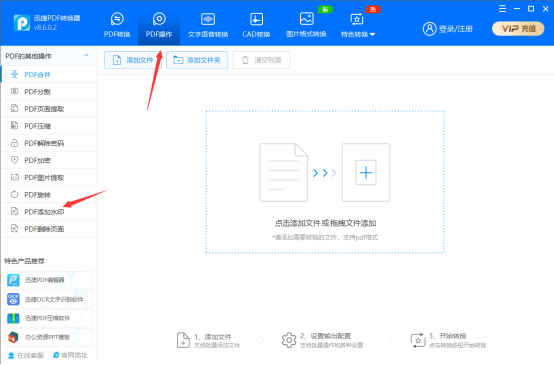
Task: Click 迅捷PDF编辑器 app icon
Action: point(13,280)
